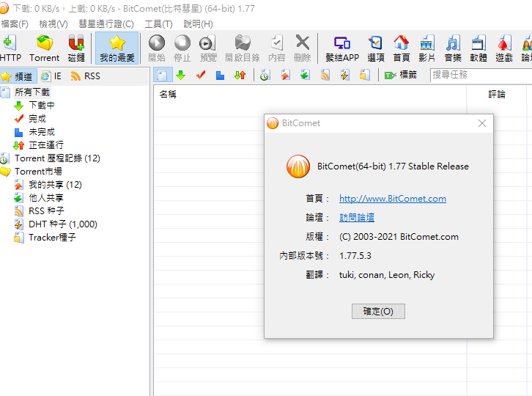This screenshot has width=532, height=396.
Task: Click the DHT lightning icon in task toolbar
Action: [345, 75]
